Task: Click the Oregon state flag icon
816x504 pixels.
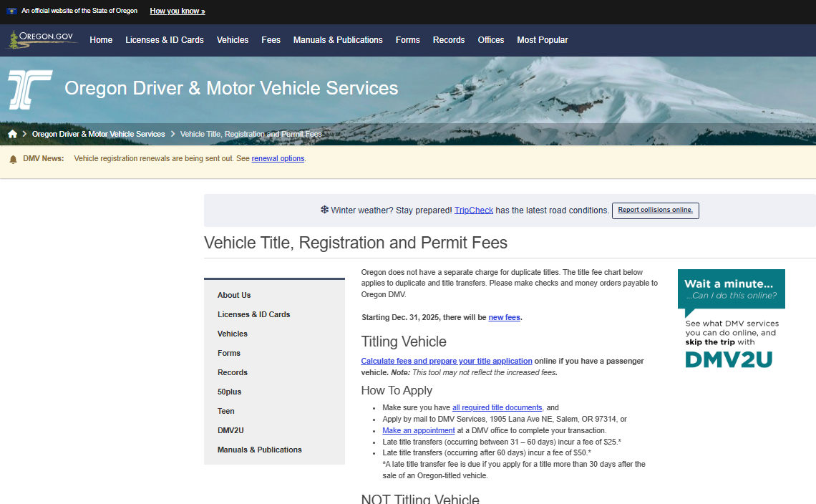Action: click(x=12, y=11)
